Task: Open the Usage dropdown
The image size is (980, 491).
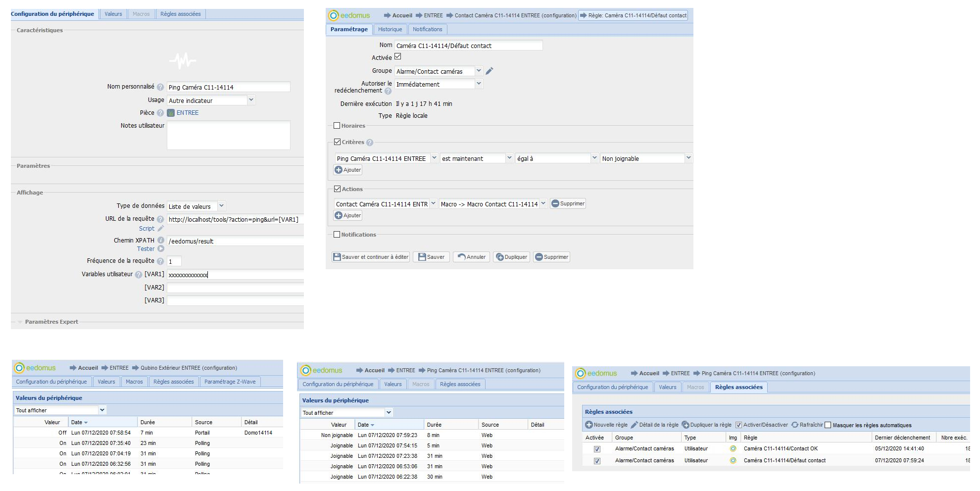Action: (251, 100)
